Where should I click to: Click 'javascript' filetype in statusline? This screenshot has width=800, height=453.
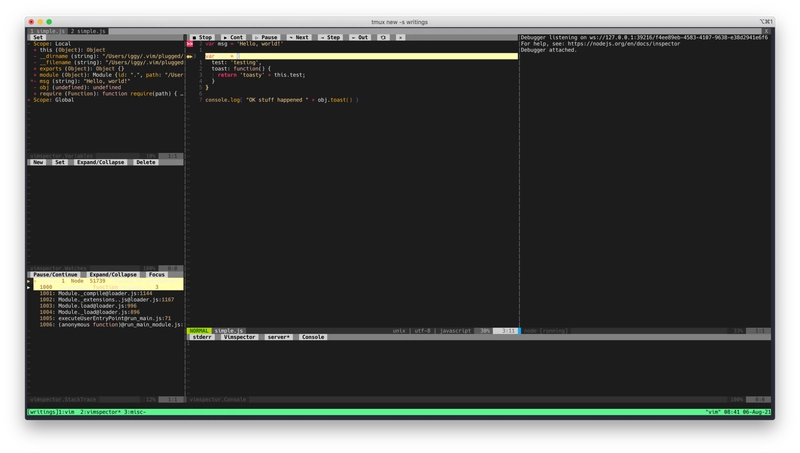(x=455, y=331)
